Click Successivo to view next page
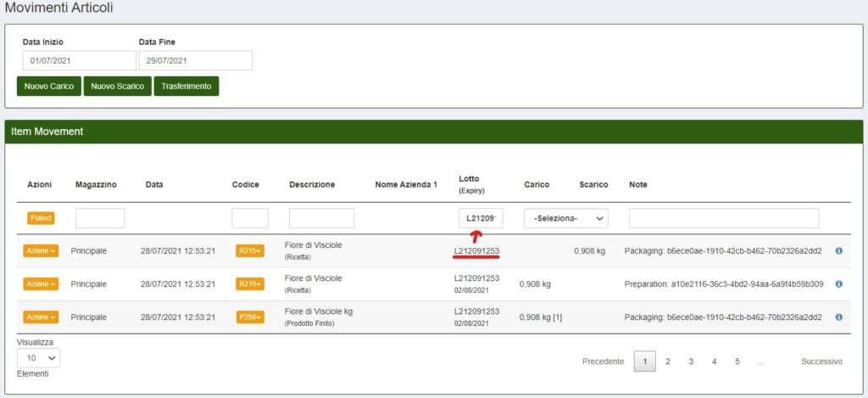This screenshot has height=398, width=868. click(x=821, y=362)
